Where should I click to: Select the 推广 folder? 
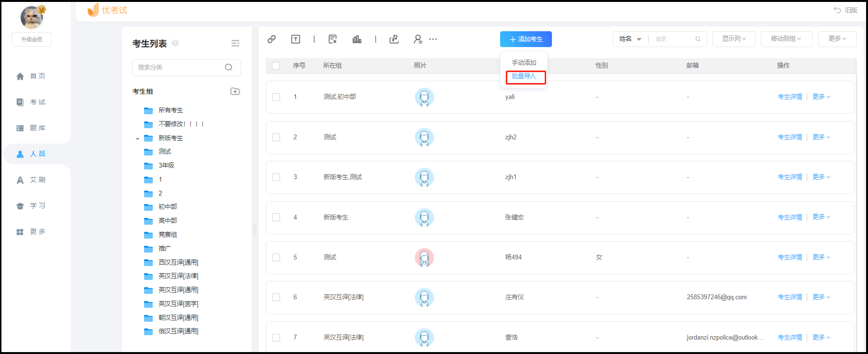point(158,249)
